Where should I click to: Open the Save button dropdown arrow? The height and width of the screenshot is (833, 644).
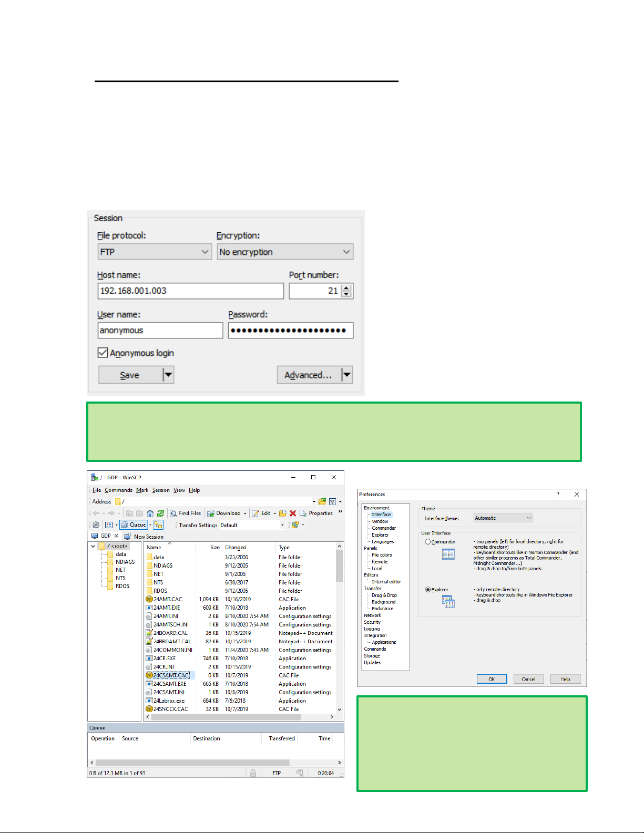(168, 375)
